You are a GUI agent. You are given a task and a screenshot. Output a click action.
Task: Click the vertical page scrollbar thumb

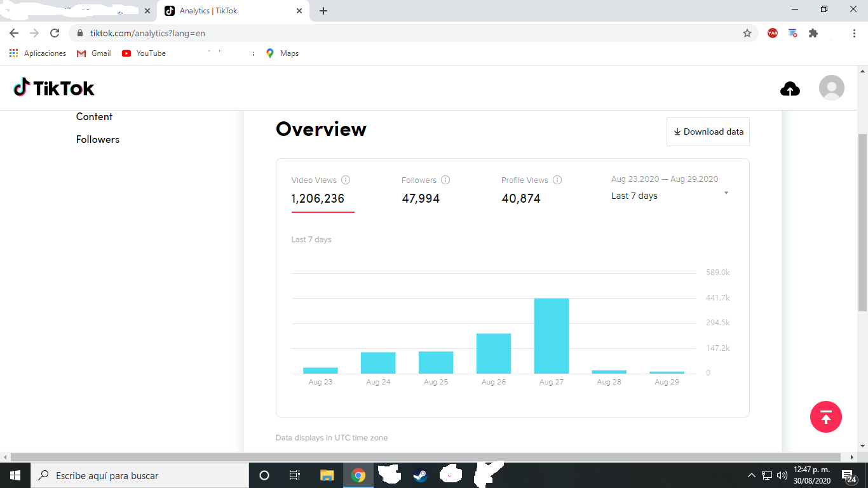pos(862,222)
